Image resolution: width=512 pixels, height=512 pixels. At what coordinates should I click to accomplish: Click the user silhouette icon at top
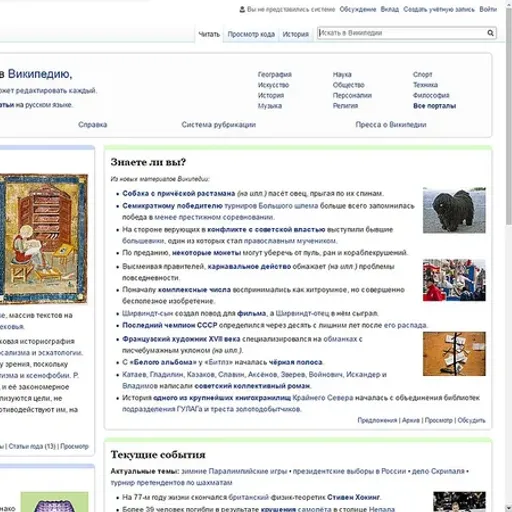point(242,9)
